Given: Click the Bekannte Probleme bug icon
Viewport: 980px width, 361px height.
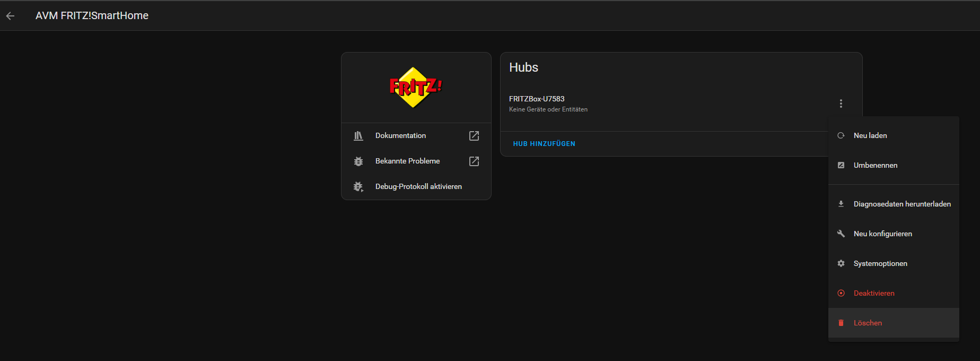Looking at the screenshot, I should point(358,161).
